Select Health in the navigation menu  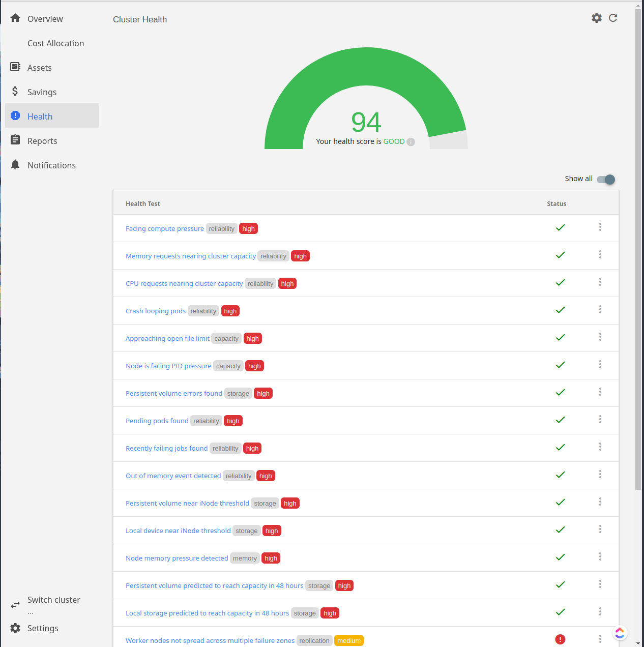coord(40,116)
